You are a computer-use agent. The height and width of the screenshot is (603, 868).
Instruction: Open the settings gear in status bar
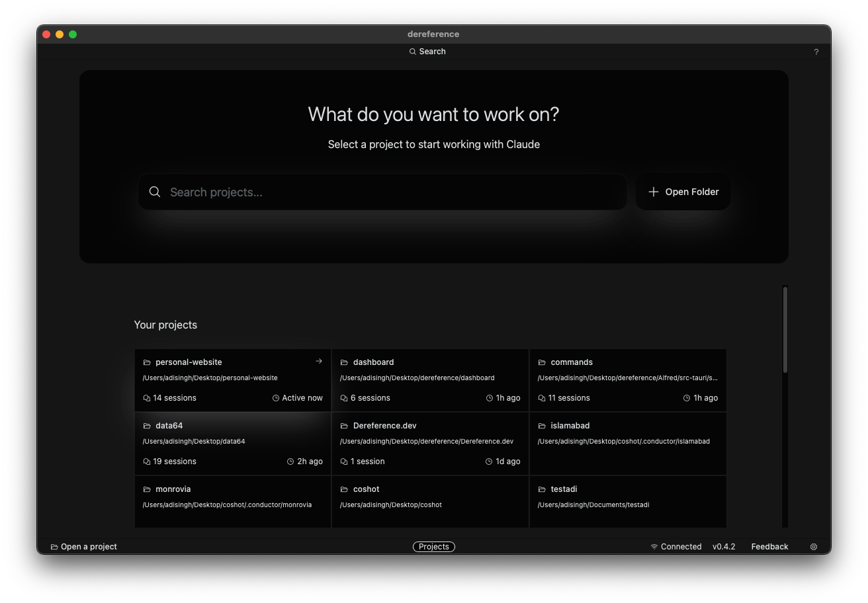814,547
